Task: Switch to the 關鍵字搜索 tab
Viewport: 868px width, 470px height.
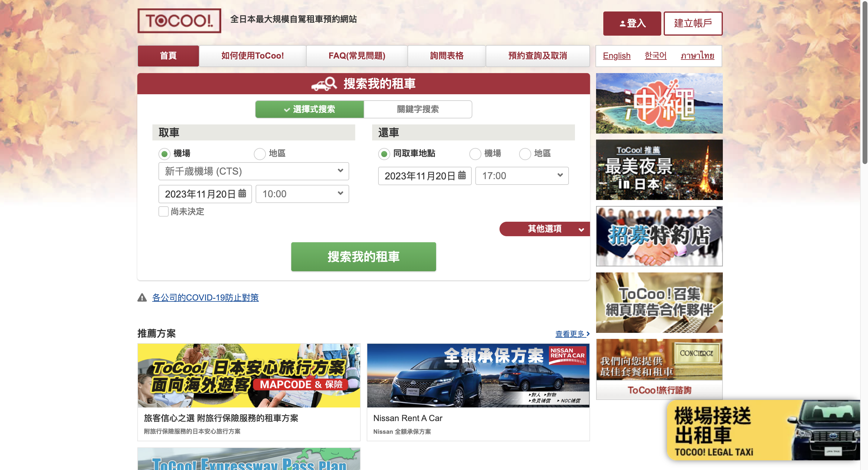Action: (x=417, y=109)
